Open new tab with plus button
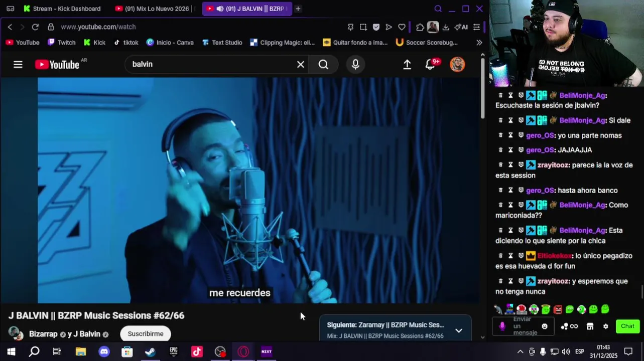Image resolution: width=644 pixels, height=361 pixels. 298,9
